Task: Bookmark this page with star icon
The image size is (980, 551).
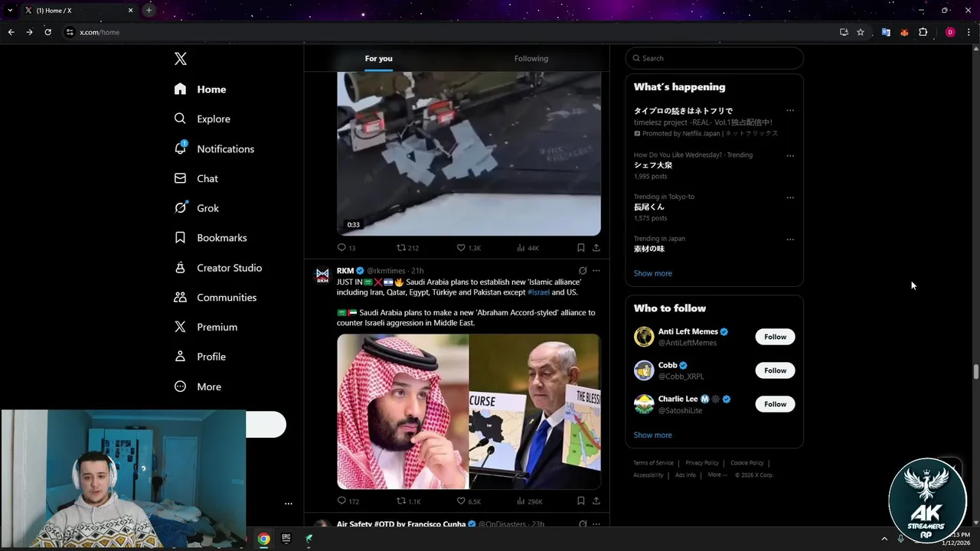Action: 861,32
